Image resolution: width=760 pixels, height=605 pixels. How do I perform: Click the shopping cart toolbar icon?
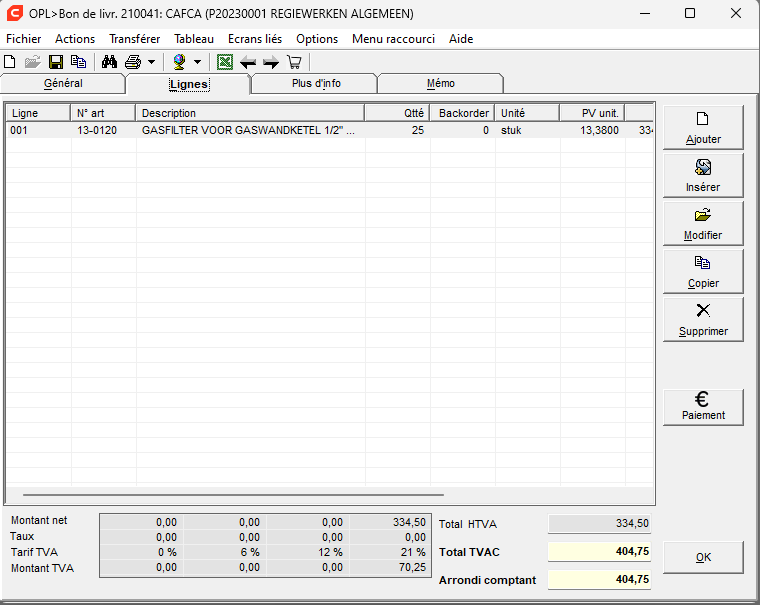pyautogui.click(x=294, y=62)
